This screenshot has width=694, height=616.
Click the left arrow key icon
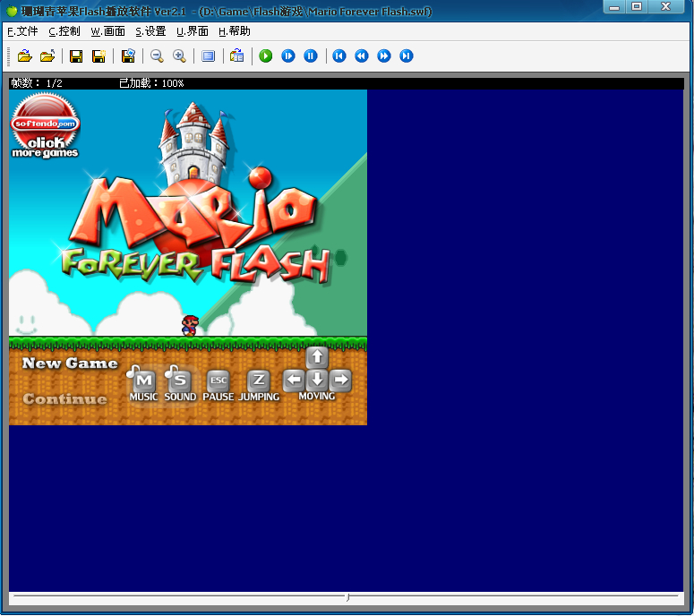[x=294, y=381]
